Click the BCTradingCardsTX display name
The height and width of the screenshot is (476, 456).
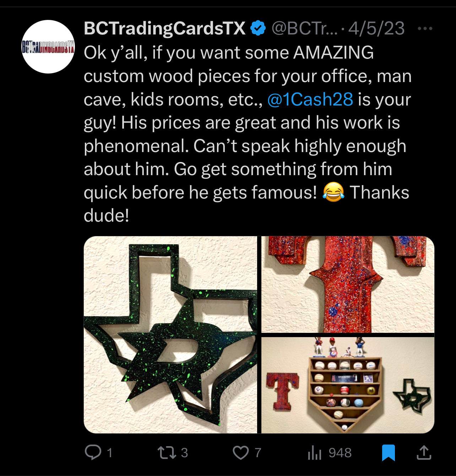click(164, 28)
